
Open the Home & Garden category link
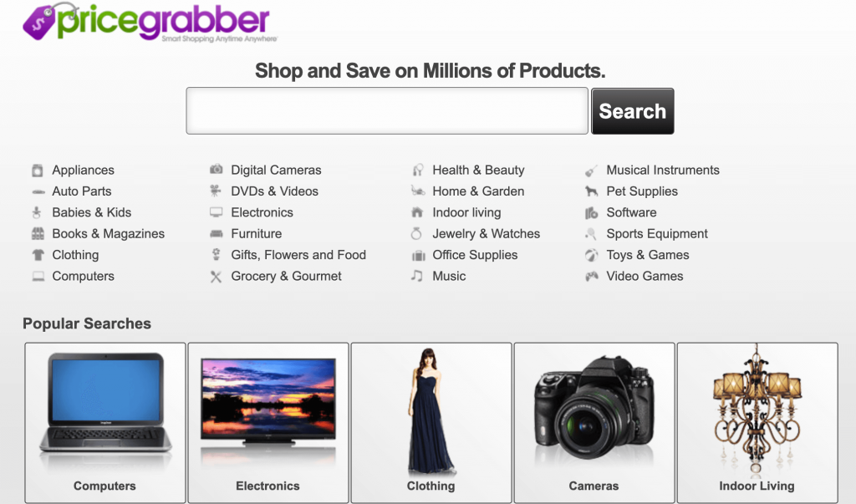click(x=478, y=191)
